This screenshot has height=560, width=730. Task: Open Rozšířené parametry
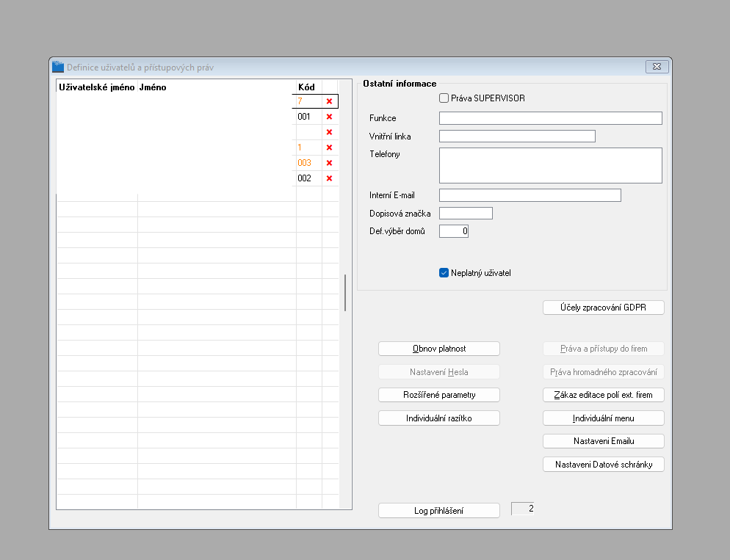coord(439,395)
